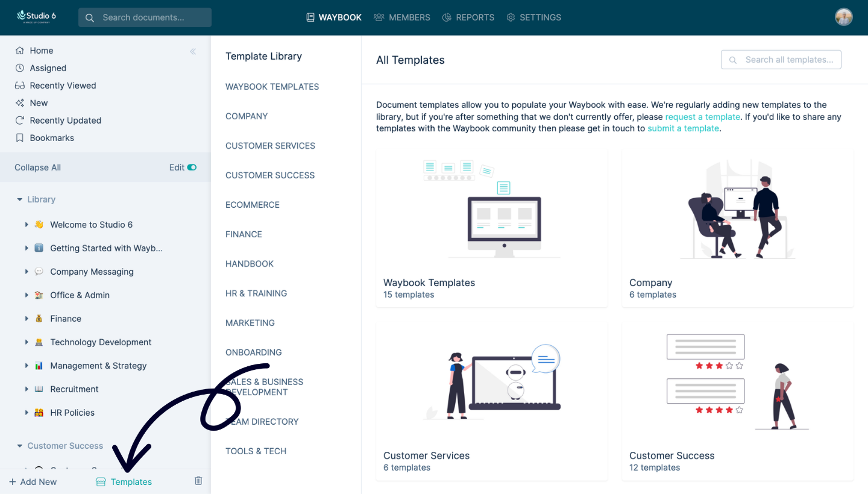Image resolution: width=868 pixels, height=494 pixels.
Task: Click the trash icon near Add New
Action: pos(198,480)
